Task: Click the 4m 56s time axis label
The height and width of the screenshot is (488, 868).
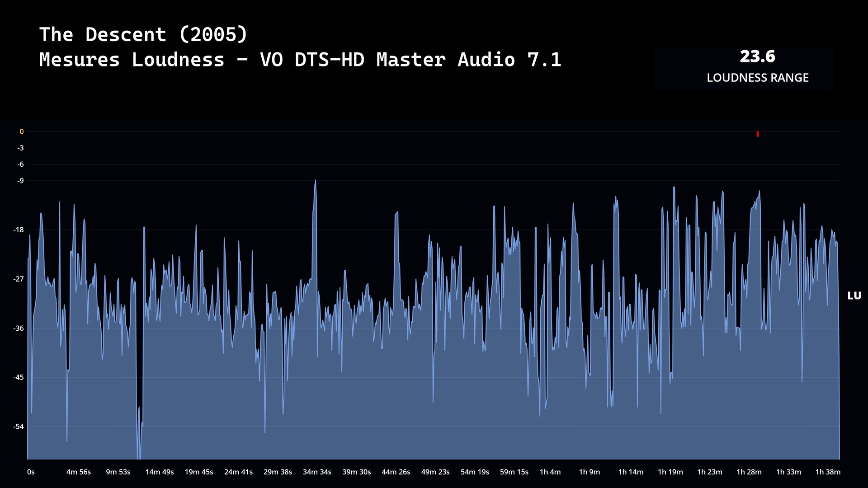Action: [x=79, y=472]
